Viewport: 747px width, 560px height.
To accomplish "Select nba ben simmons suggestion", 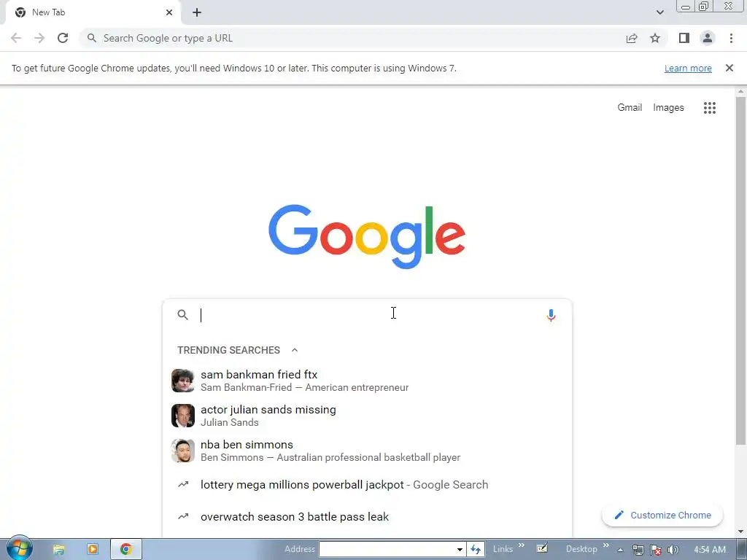I will tap(367, 451).
